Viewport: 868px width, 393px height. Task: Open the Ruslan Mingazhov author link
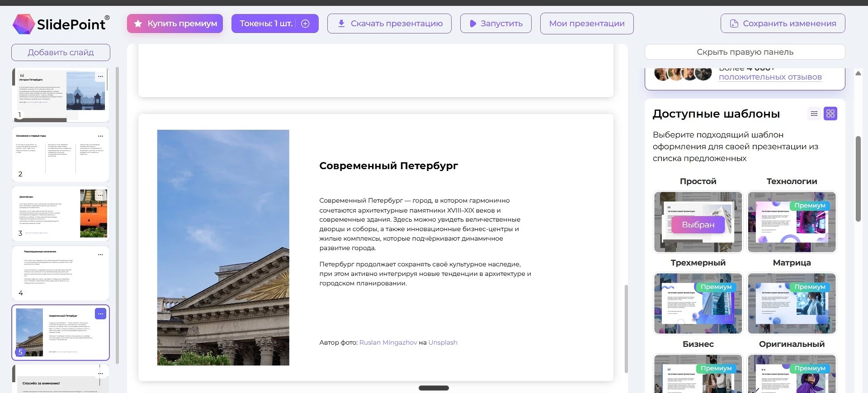tap(388, 342)
